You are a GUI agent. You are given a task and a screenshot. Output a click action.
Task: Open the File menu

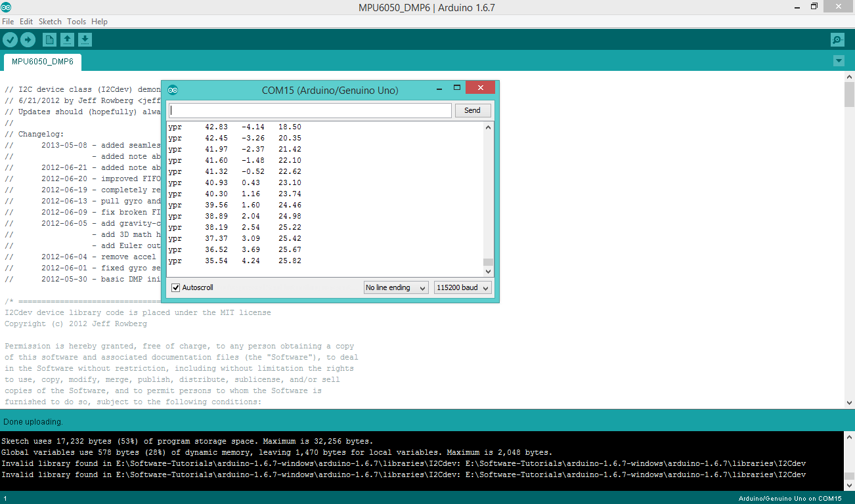[x=8, y=22]
